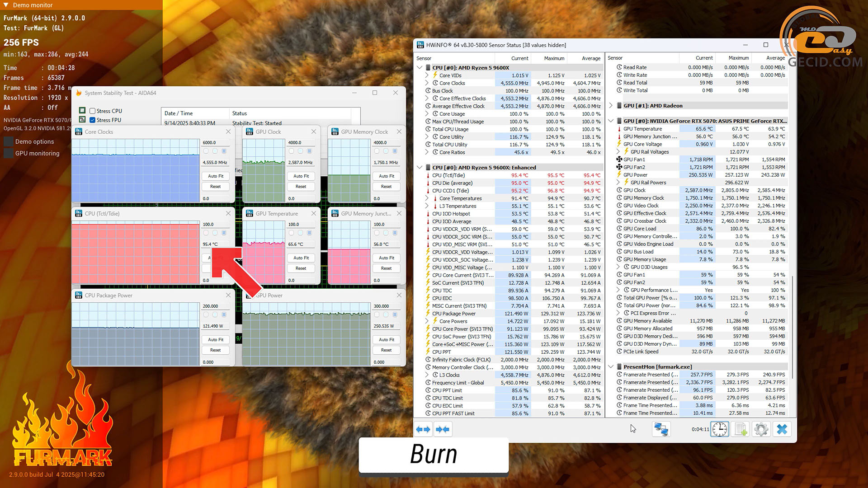This screenshot has width=868, height=488.
Task: Open HWiNFO remote network monitoring icon
Action: pos(661,429)
